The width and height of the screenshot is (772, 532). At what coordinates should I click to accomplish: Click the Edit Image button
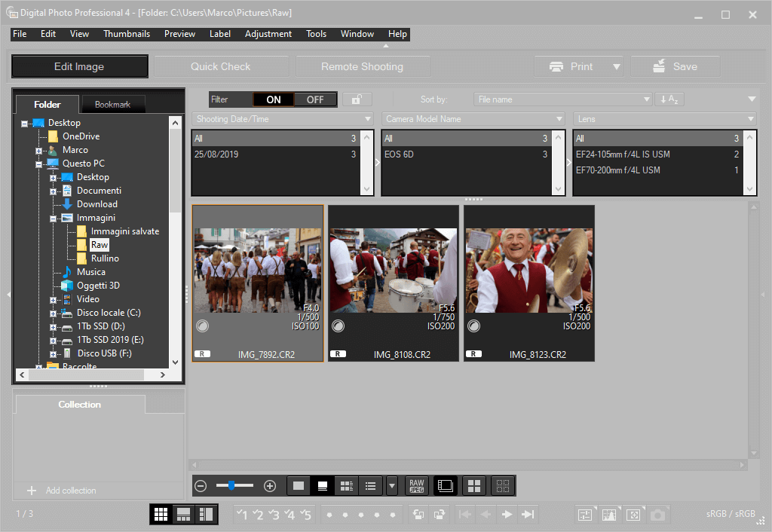(79, 66)
